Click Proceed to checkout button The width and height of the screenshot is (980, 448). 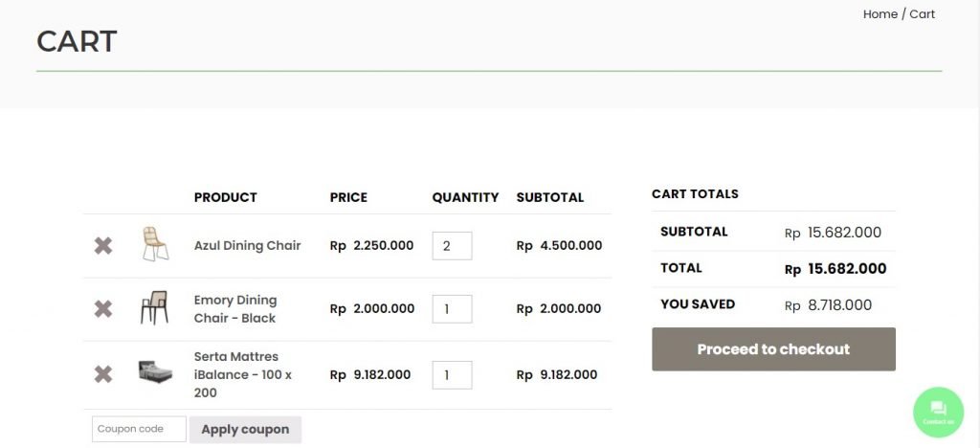pos(773,349)
